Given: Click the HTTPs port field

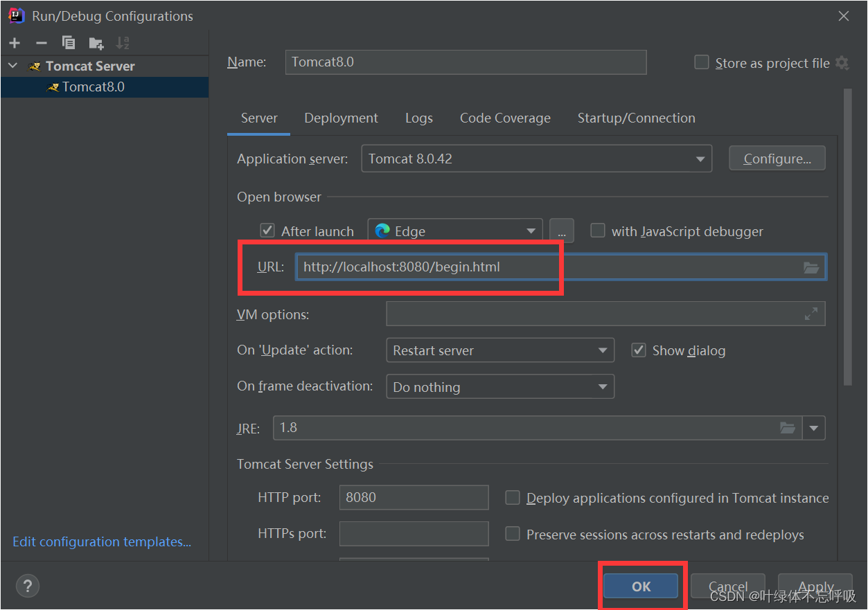Looking at the screenshot, I should (x=414, y=534).
